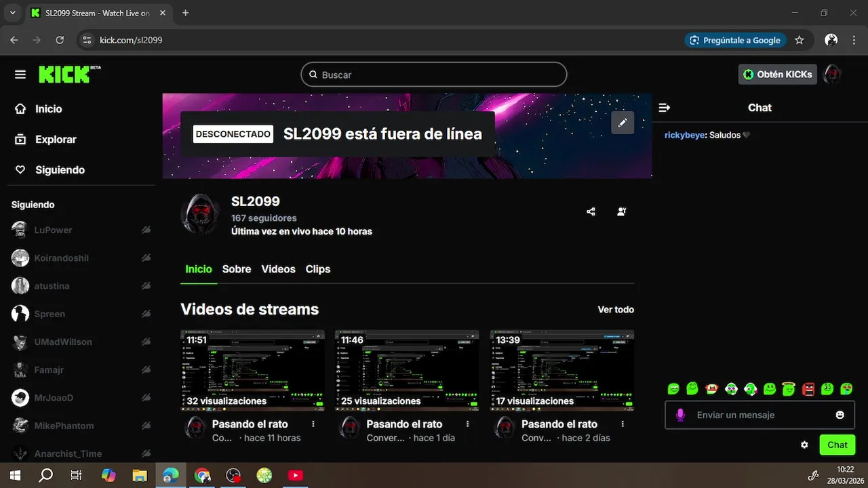
Task: Insert the heart-eyes crying emote
Action: pyautogui.click(x=847, y=389)
